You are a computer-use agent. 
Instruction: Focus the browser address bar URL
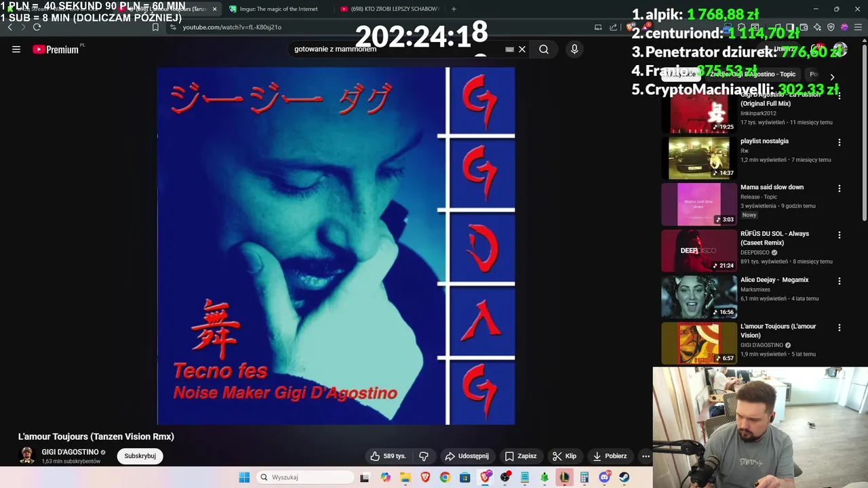tap(232, 27)
